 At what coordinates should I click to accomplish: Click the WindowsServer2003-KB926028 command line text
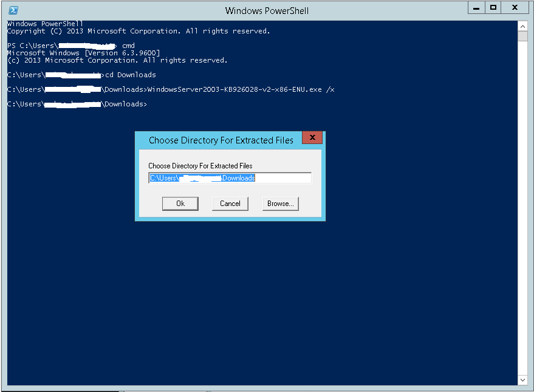click(x=241, y=89)
